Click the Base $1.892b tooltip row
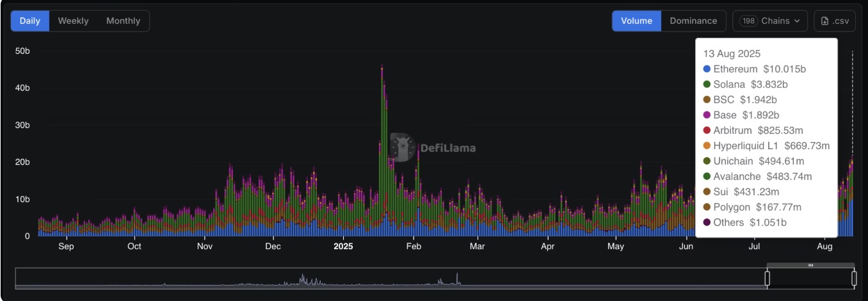868x301 pixels. pos(741,115)
